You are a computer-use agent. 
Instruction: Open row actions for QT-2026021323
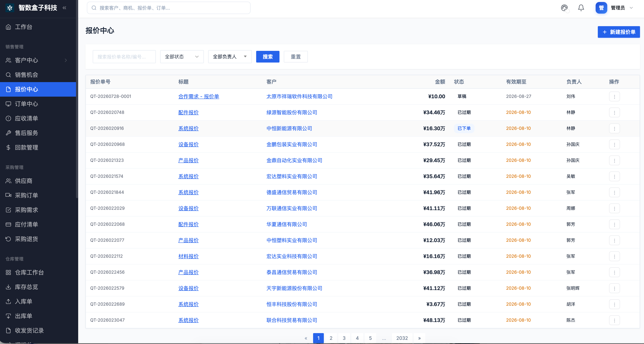click(x=614, y=160)
